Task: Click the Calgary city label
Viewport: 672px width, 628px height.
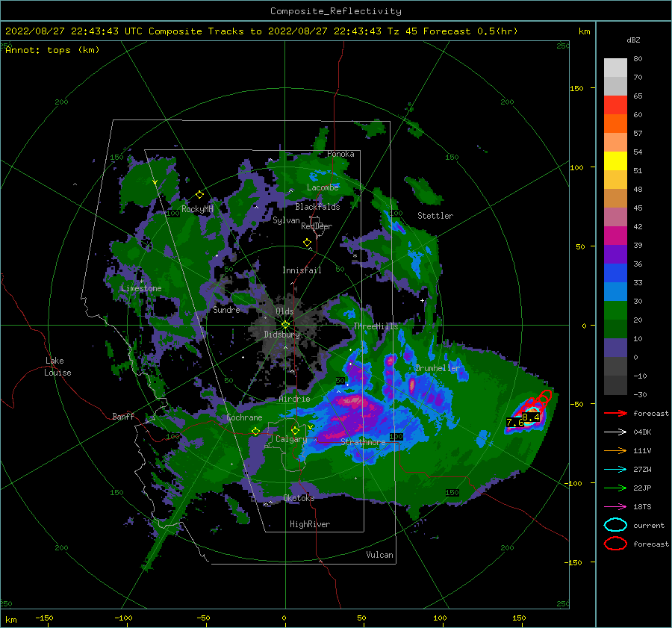Action: (291, 439)
